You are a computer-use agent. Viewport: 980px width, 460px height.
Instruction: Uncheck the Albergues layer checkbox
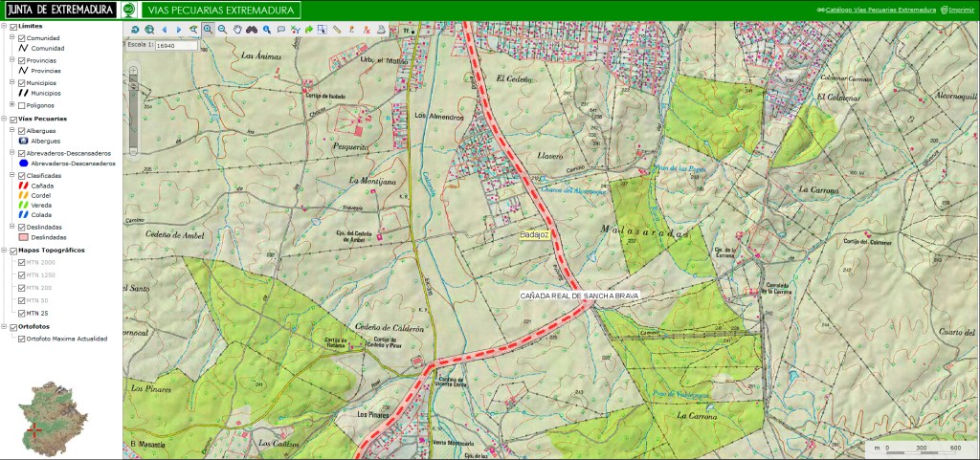[x=22, y=130]
